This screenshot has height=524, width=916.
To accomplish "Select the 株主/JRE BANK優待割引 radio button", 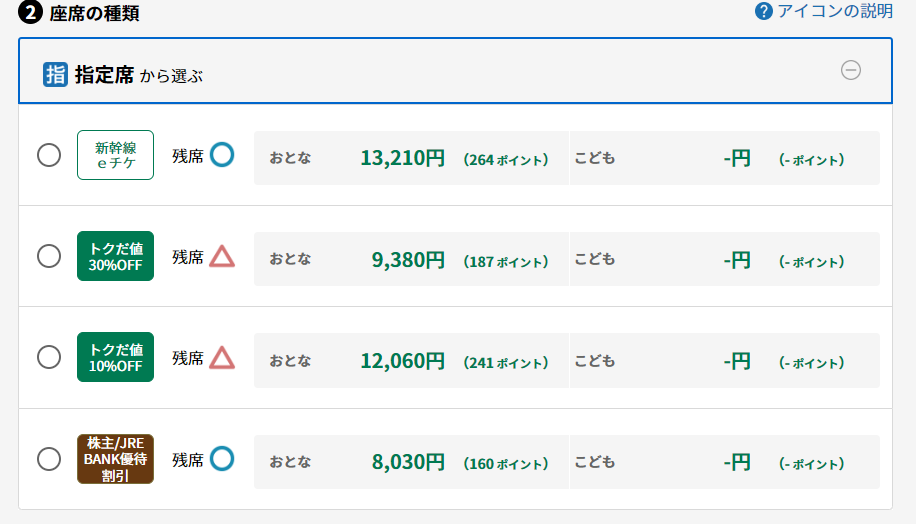I will [49, 459].
